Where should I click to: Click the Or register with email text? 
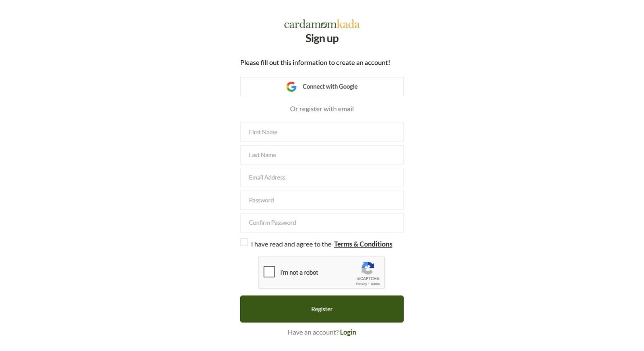tap(322, 109)
